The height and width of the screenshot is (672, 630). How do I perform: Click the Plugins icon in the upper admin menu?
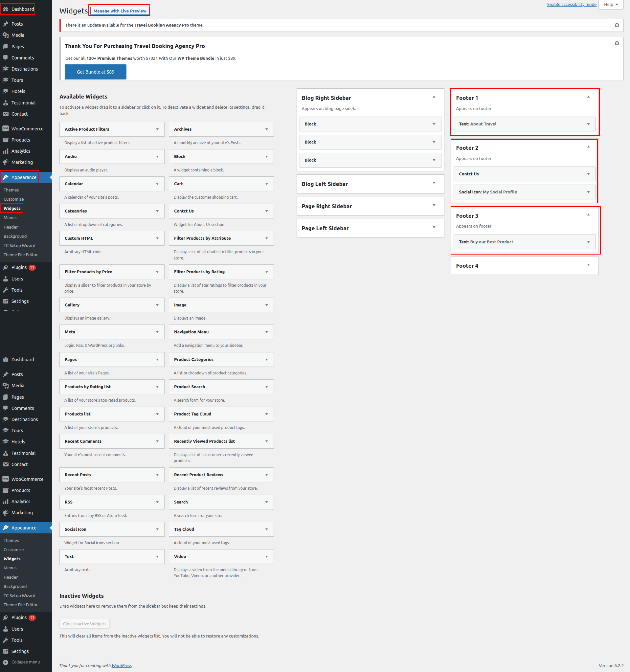click(x=5, y=267)
